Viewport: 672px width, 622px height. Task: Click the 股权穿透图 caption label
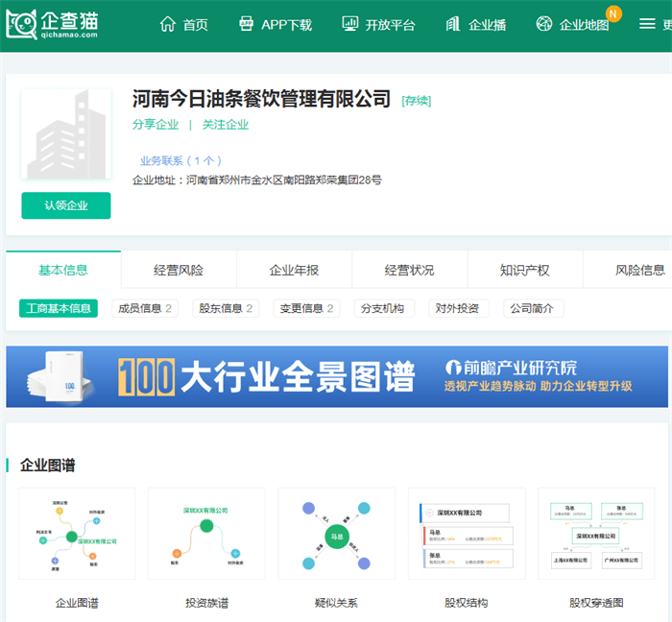click(596, 603)
